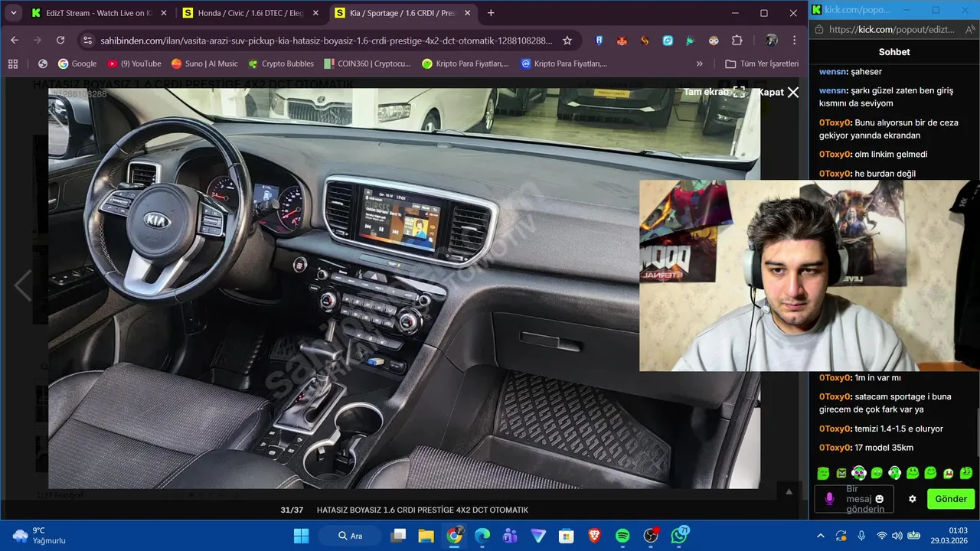Viewport: 980px width, 551px height.
Task: Open the Chrome apps grid shortcut
Action: [x=13, y=64]
